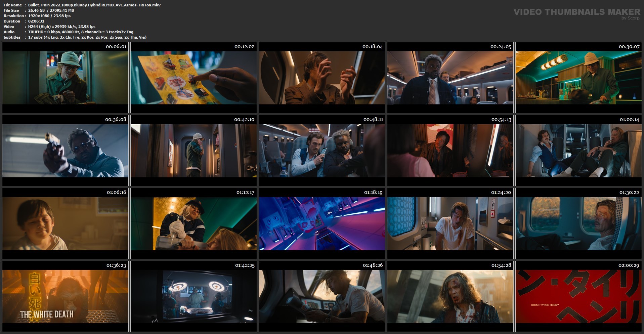Click the Audio label
Image resolution: width=644 pixels, height=334 pixels.
point(9,32)
